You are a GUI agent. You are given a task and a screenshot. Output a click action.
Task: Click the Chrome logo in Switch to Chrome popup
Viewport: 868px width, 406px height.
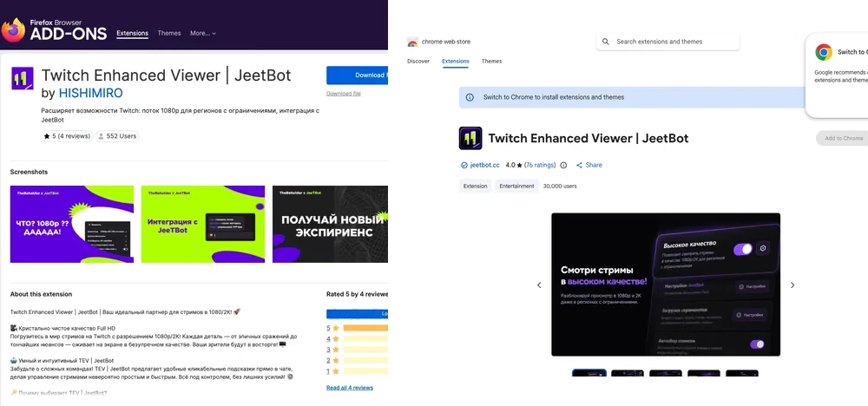[824, 53]
